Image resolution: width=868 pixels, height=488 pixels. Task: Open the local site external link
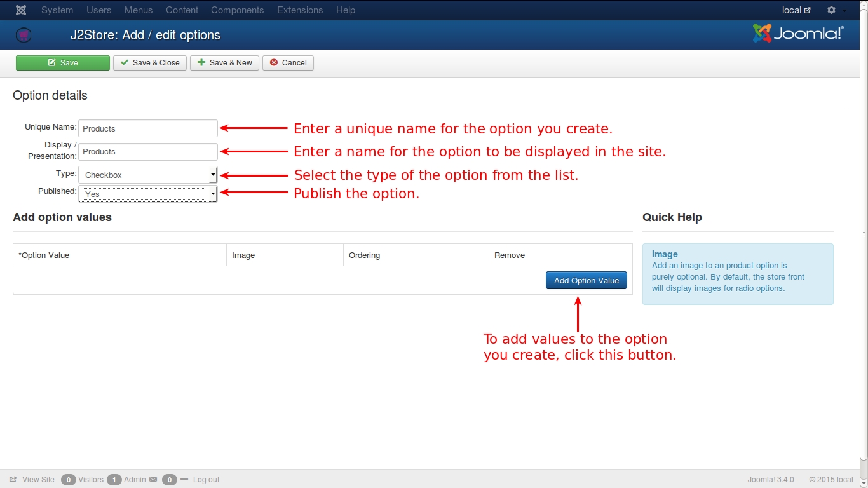coord(796,10)
